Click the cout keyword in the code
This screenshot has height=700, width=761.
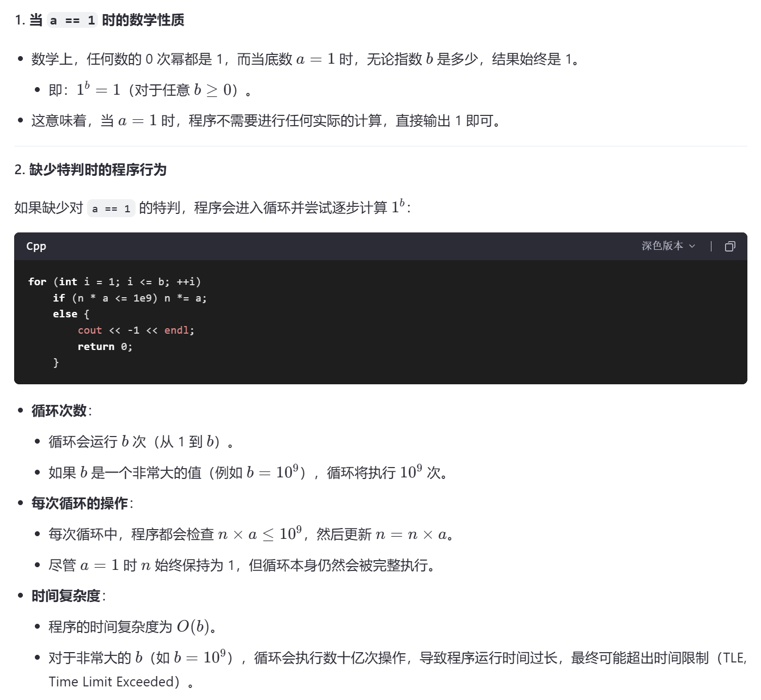(90, 330)
